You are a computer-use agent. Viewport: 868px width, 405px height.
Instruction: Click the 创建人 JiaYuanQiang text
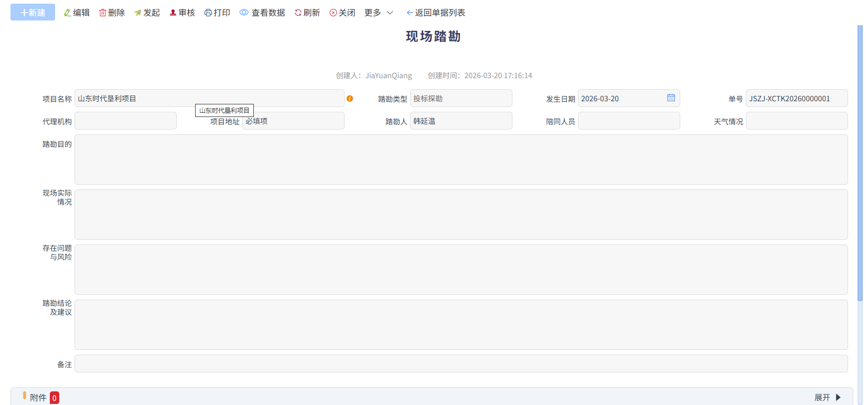click(374, 76)
